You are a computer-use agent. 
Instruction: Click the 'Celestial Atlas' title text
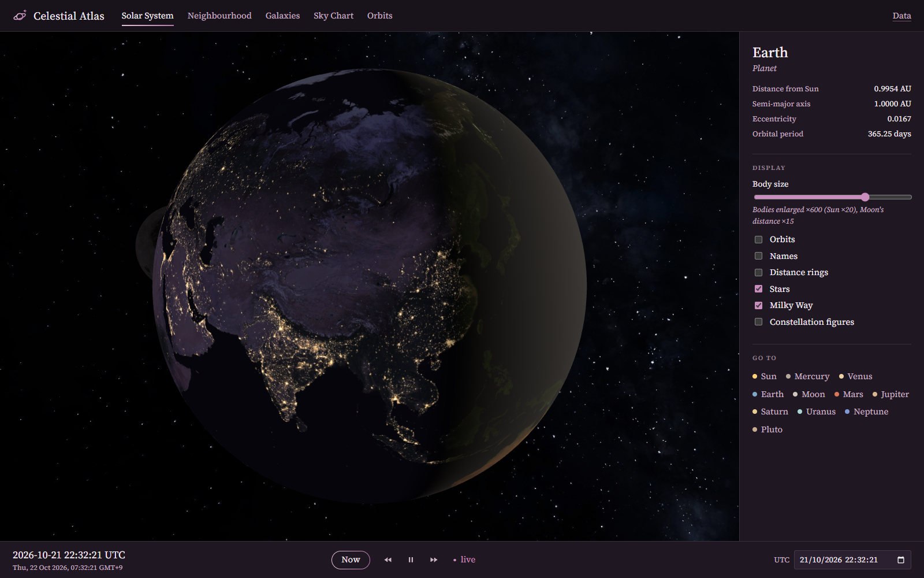pyautogui.click(x=69, y=16)
